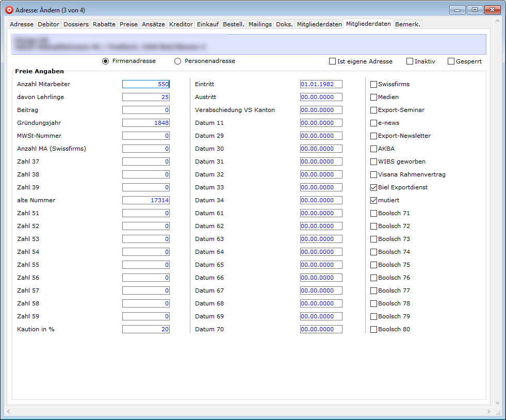Click the red application icon in title bar

pos(8,10)
